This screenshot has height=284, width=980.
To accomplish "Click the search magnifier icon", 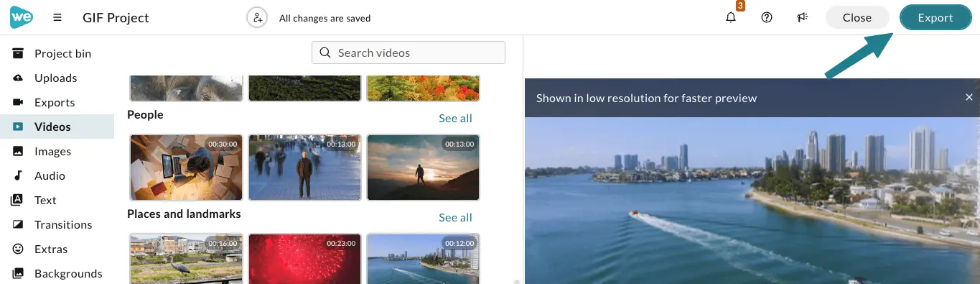I will [325, 52].
